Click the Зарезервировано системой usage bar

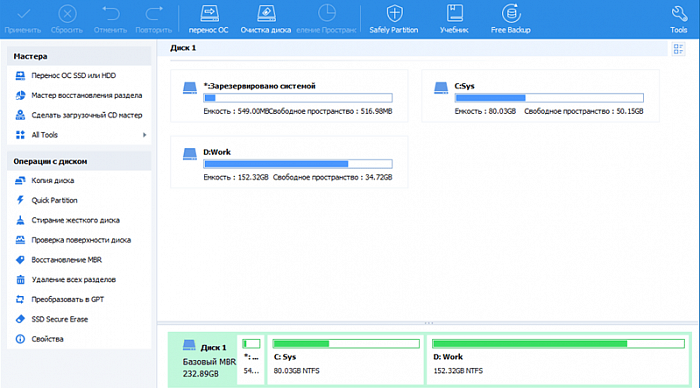[298, 98]
